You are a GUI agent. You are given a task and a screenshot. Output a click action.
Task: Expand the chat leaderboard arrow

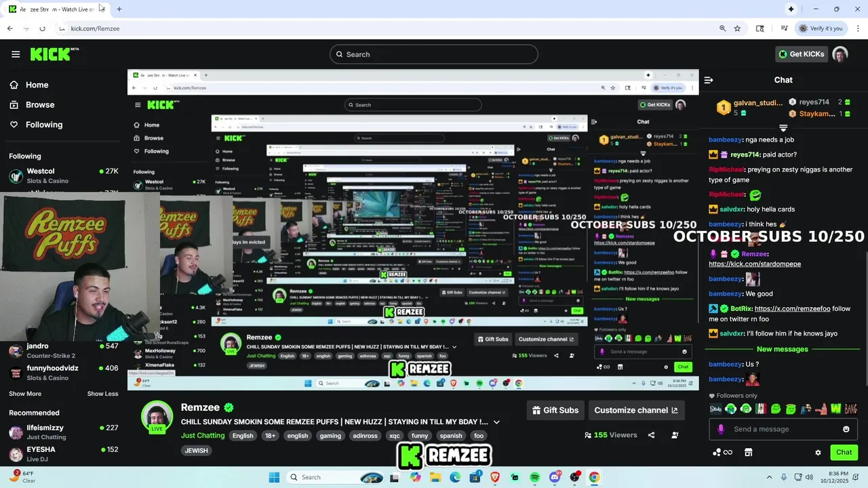(x=783, y=128)
